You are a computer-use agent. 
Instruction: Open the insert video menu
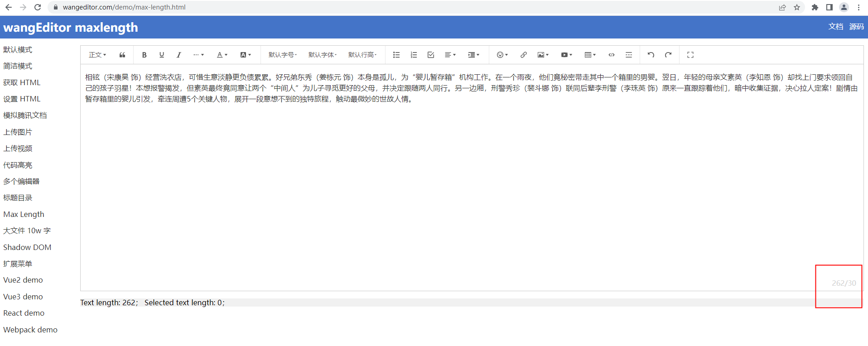point(566,55)
